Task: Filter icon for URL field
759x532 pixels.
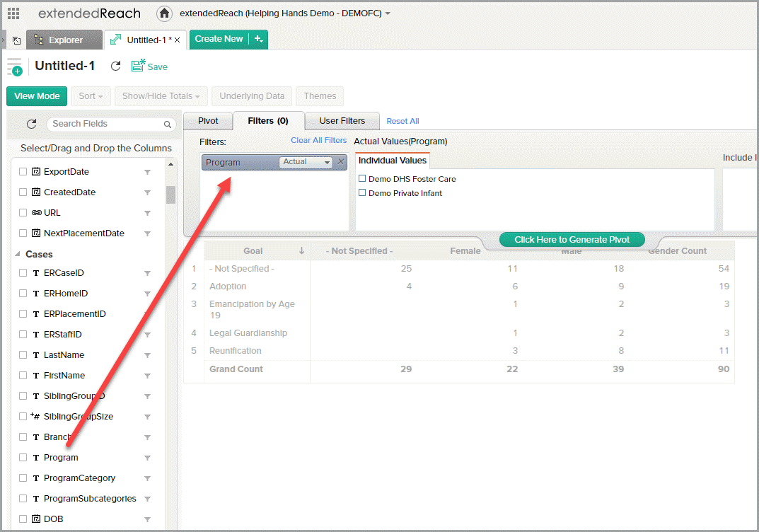Action: [147, 213]
